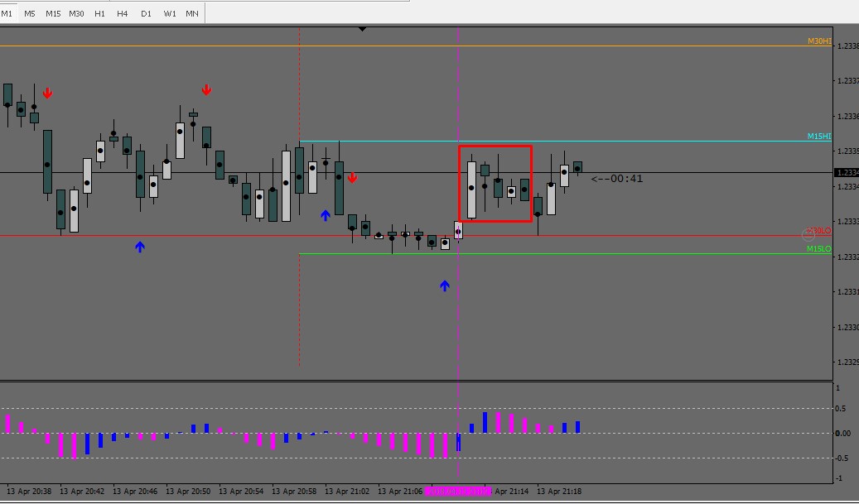Click price axis value 1.2330
This screenshot has width=859, height=504.
click(847, 327)
